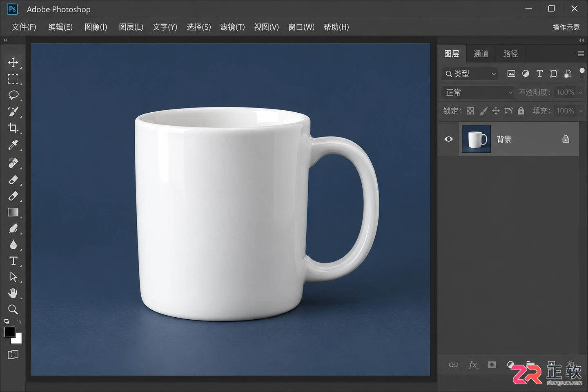
Task: Open the 图像(I) menu
Action: click(96, 27)
